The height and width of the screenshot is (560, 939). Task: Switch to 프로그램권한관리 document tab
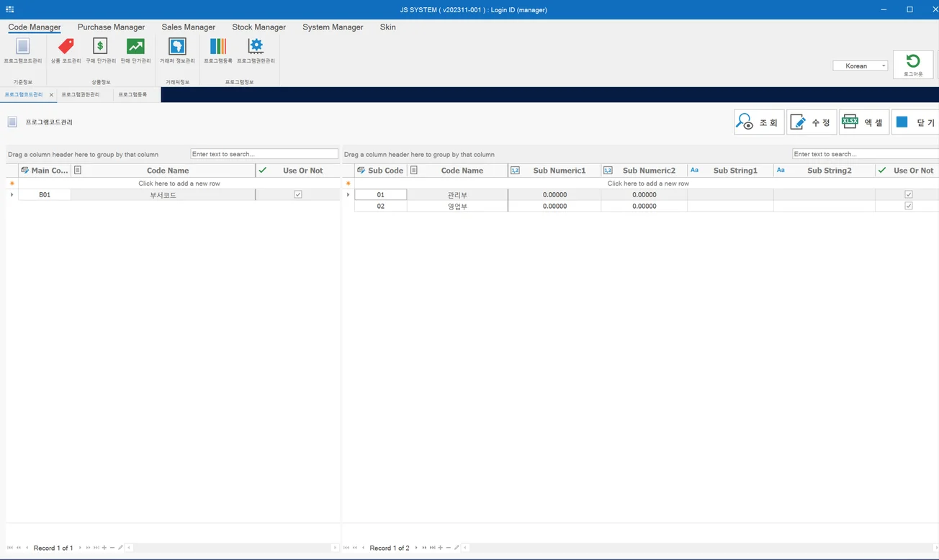pyautogui.click(x=81, y=94)
